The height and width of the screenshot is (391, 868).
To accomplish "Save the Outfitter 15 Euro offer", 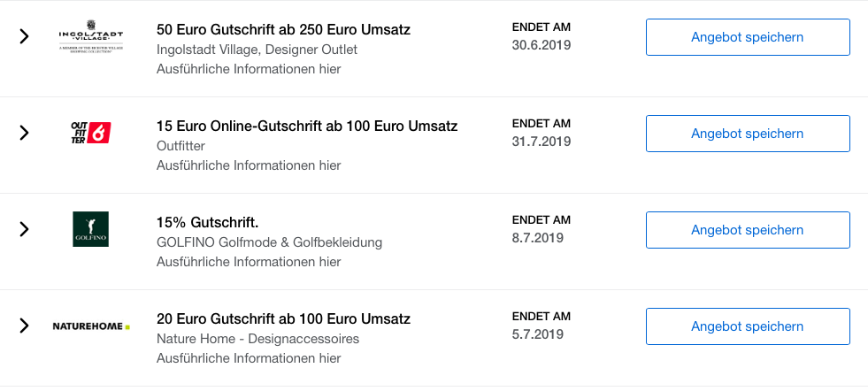I will point(748,134).
